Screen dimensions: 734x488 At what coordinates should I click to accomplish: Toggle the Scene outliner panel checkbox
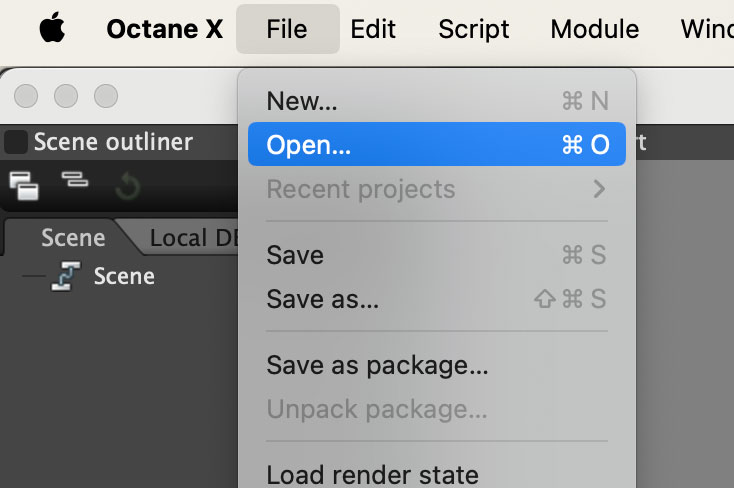(x=16, y=142)
